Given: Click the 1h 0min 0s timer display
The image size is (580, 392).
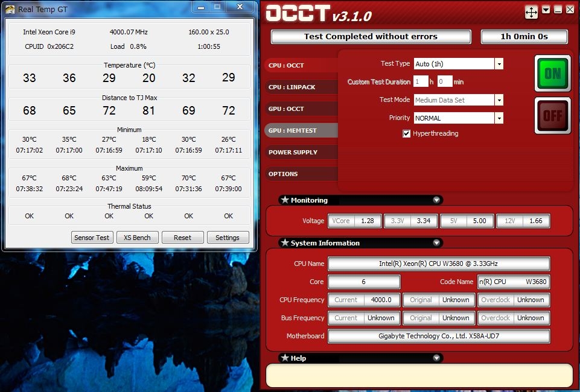Looking at the screenshot, I should click(524, 37).
